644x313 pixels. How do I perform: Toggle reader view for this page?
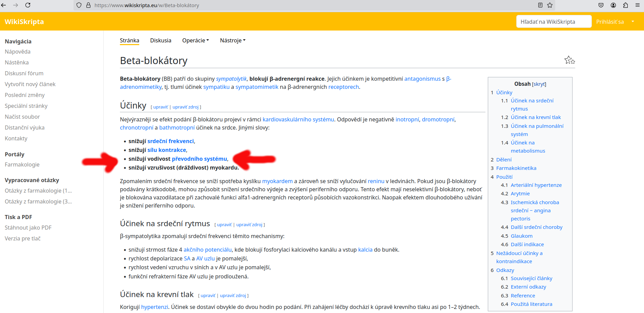pos(540,5)
